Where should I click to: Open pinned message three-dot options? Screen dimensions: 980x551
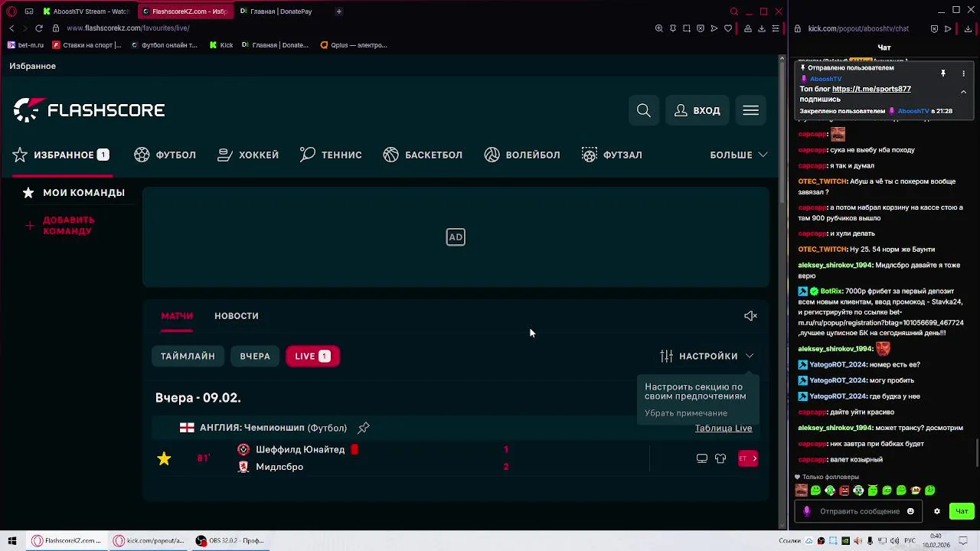(x=963, y=73)
